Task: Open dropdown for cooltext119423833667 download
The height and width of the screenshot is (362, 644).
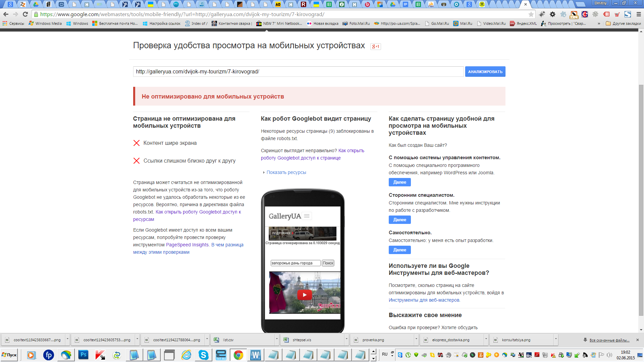Action: 67,340
